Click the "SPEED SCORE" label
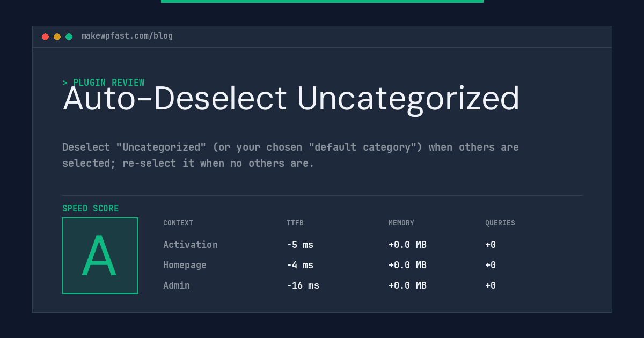Viewport: 644px width, 338px height. 91,209
